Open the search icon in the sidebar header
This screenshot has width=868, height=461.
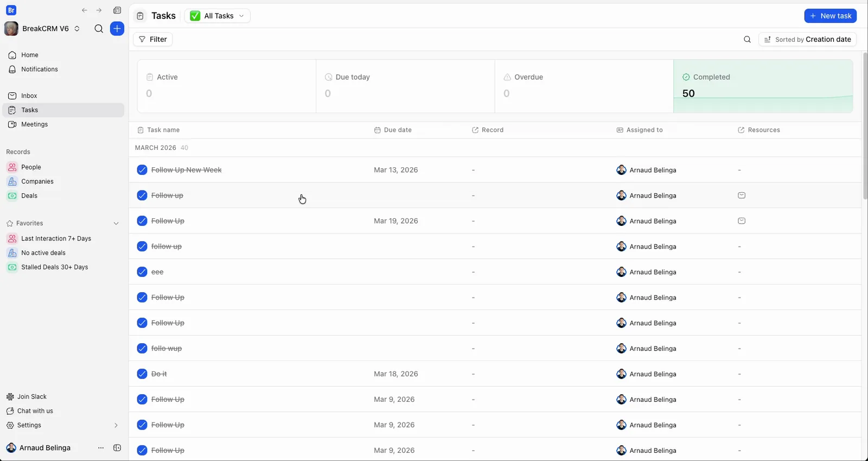(x=99, y=29)
